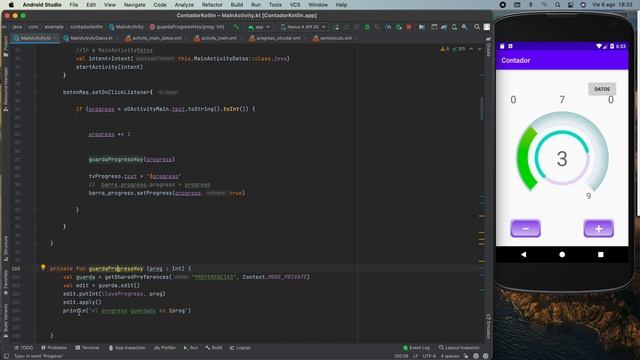Viewport: 640px width, 360px height.
Task: Tap the Android back navigation button
Action: [523, 254]
